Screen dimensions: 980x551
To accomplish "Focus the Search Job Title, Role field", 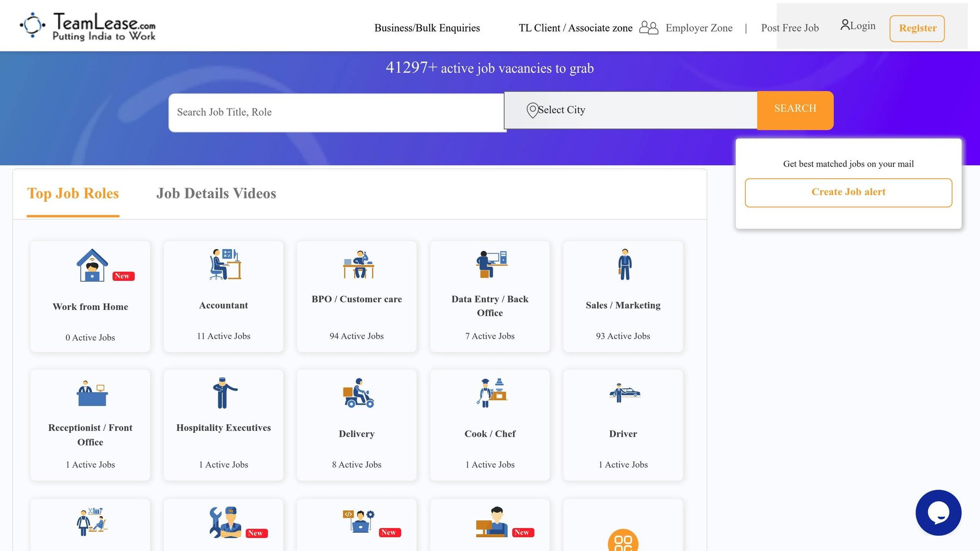I will (337, 112).
